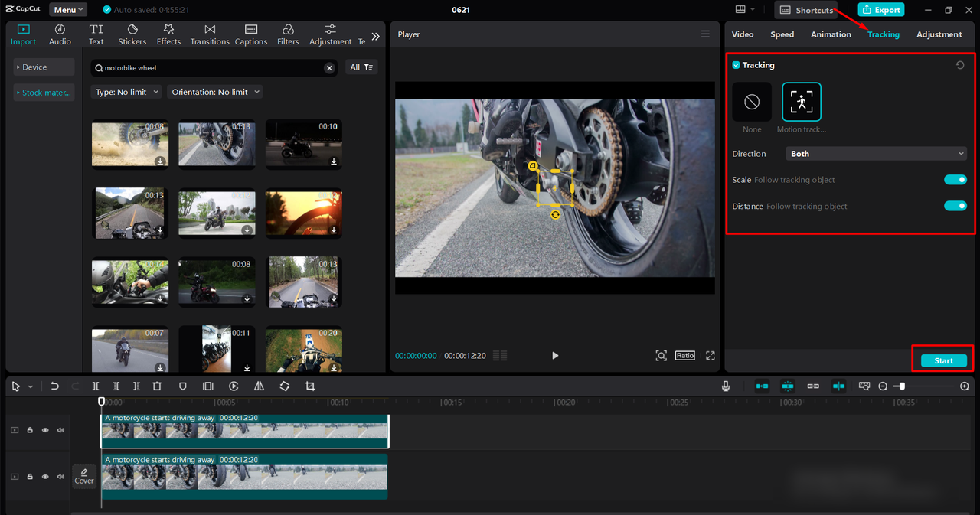The width and height of the screenshot is (980, 515).
Task: Click the Delete right trim icon
Action: pos(136,386)
